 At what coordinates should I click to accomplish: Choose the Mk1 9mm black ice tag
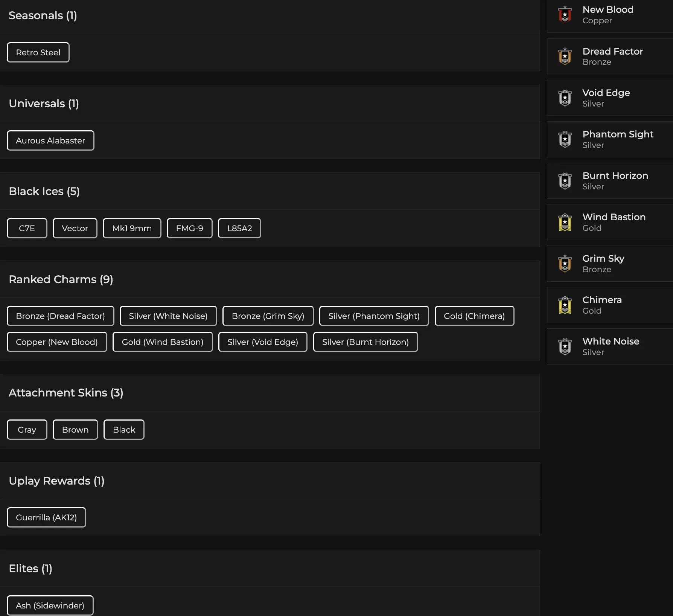tap(132, 228)
